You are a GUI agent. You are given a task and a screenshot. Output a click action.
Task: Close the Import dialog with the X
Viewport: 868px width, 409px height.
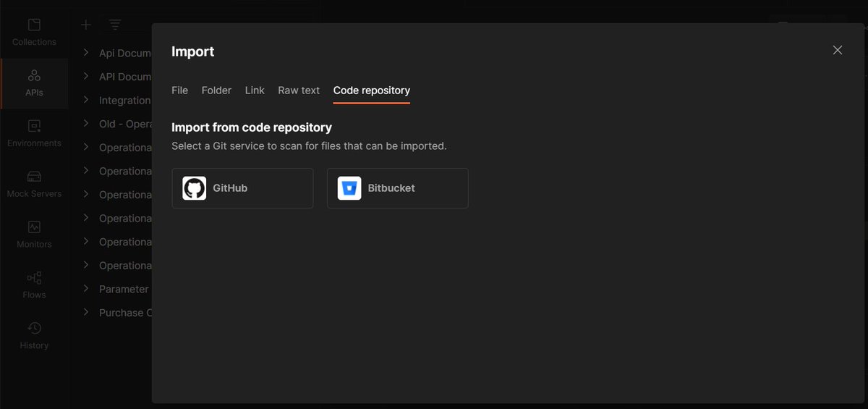(x=838, y=50)
